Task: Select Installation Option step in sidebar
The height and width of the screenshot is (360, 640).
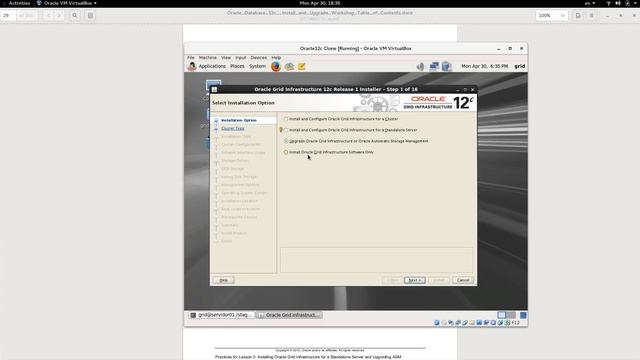Action: pyautogui.click(x=239, y=120)
